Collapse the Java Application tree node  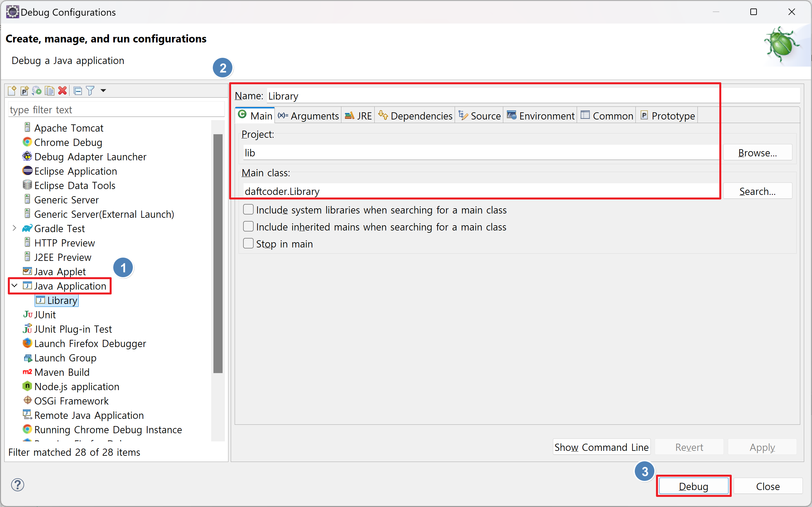tap(14, 286)
